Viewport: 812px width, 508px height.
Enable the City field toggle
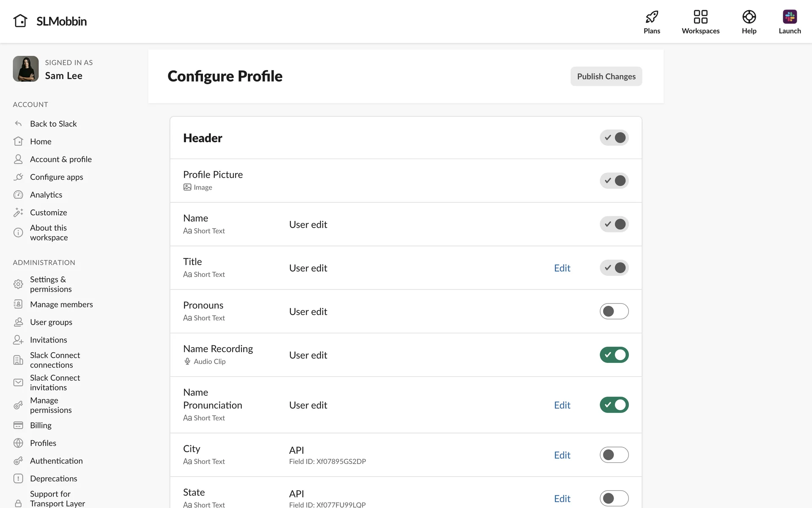click(x=614, y=455)
